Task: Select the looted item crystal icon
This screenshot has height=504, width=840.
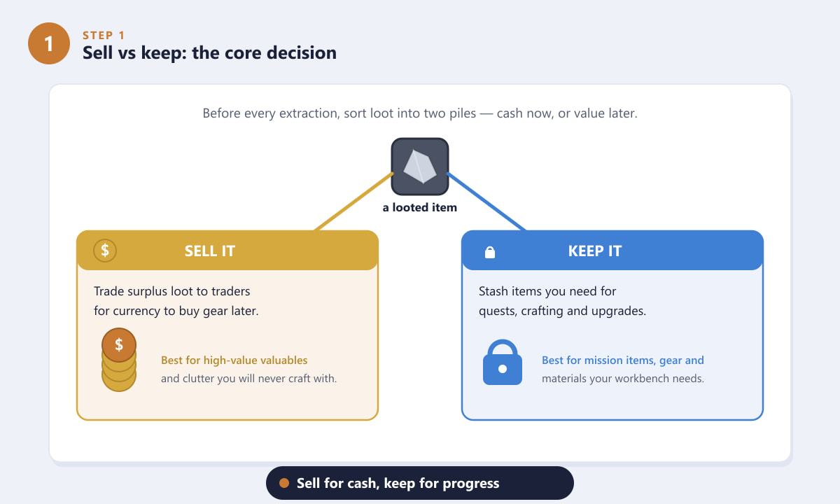Action: click(420, 167)
